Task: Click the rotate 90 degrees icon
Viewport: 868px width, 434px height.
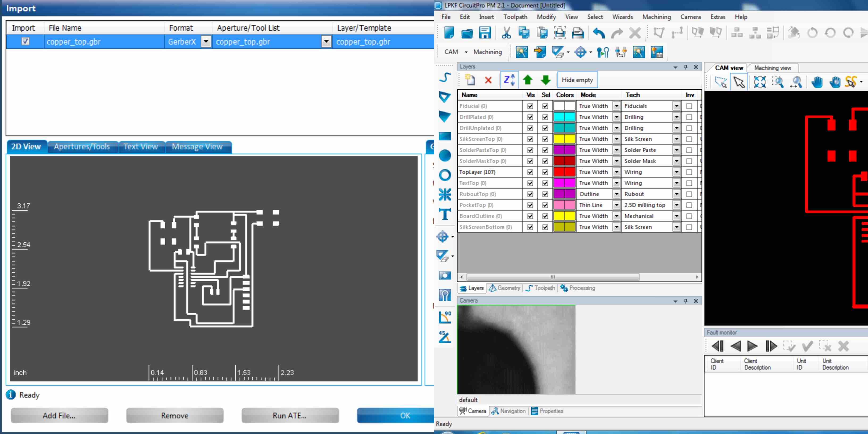Action: click(x=445, y=317)
